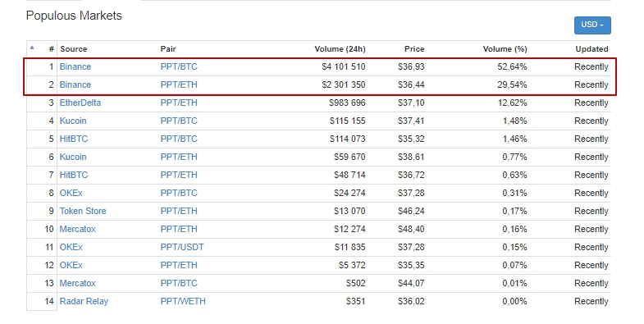Open PPT/ETH pair for Mercatox row 10

(179, 229)
